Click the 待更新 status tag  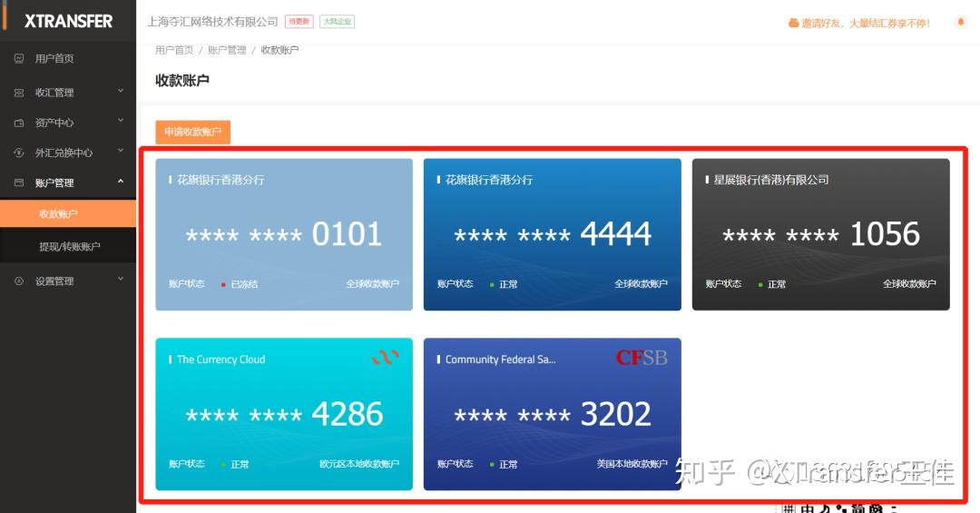(x=299, y=21)
